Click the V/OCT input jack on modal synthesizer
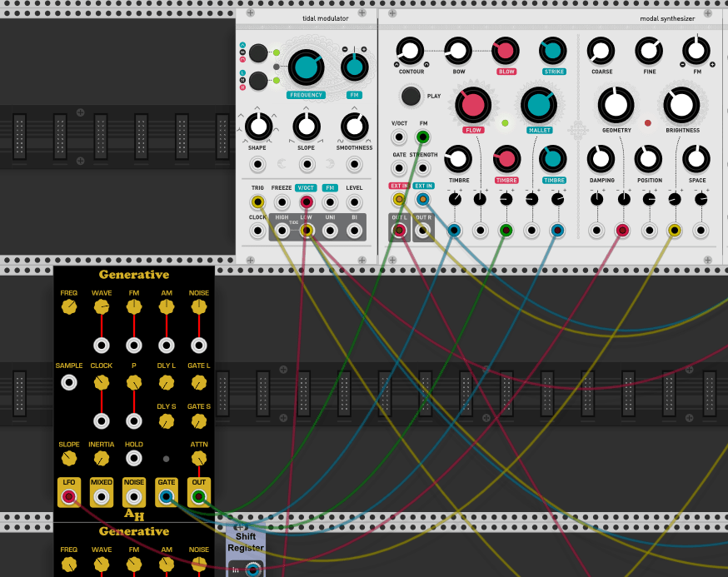Image resolution: width=728 pixels, height=577 pixels. 399,138
